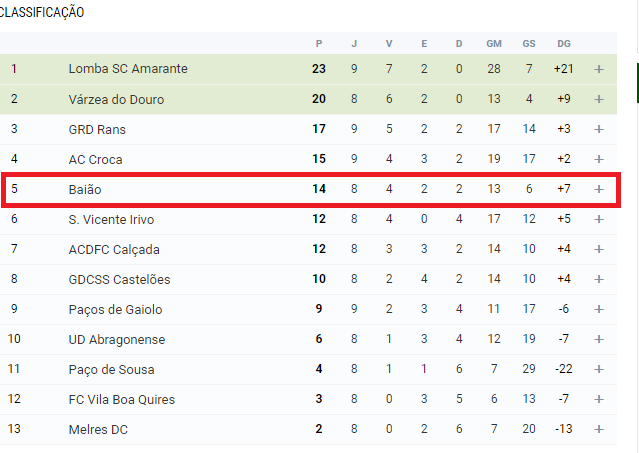This screenshot has width=639, height=453.
Task: Expand the Várzea do Douro plus icon
Action: (599, 99)
